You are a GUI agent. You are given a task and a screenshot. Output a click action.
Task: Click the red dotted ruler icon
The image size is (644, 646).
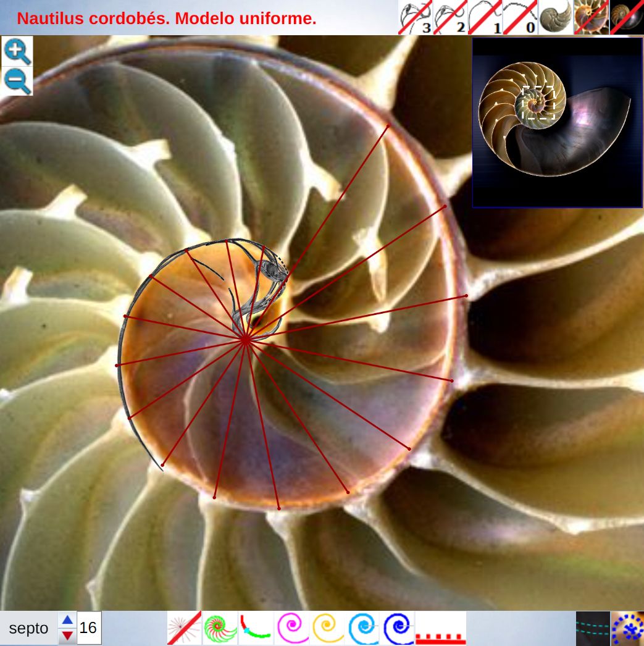coord(441,628)
